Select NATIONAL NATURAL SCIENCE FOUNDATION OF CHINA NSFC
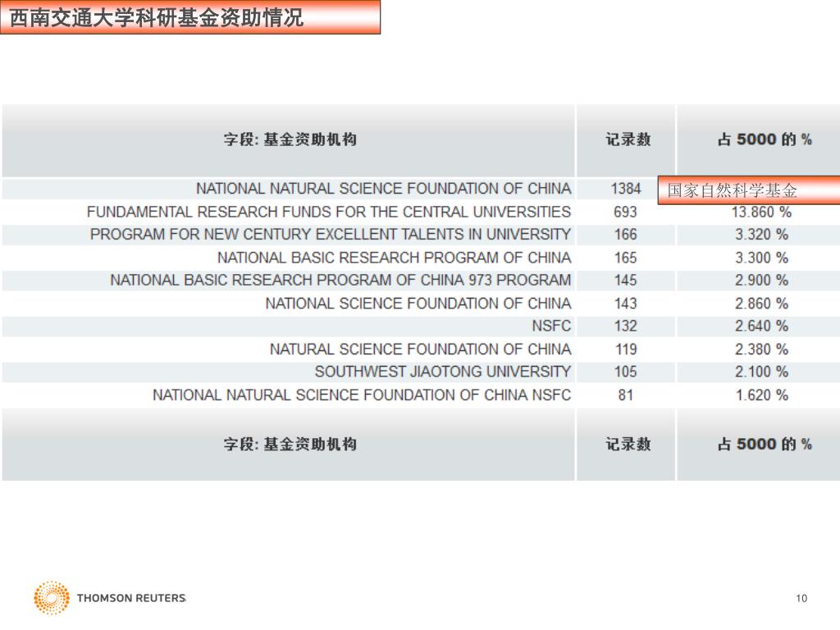The width and height of the screenshot is (840, 630). 362,395
